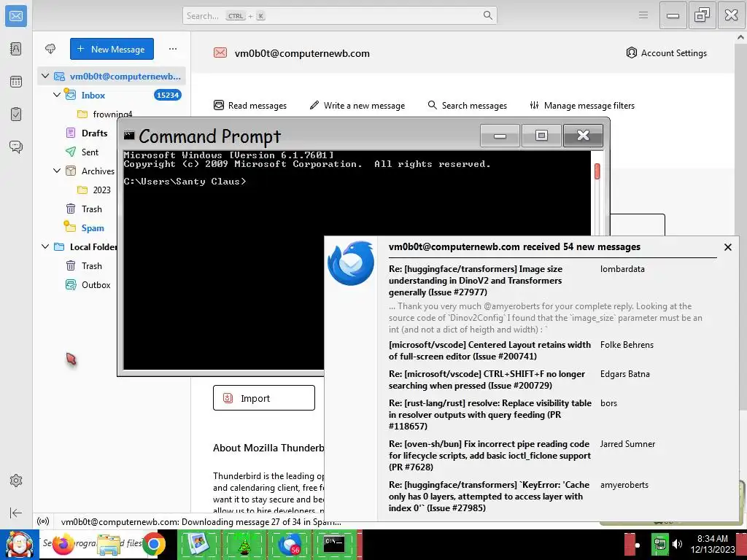Switch to Command Prompt taskbar item
This screenshot has width=747, height=560.
point(334,544)
